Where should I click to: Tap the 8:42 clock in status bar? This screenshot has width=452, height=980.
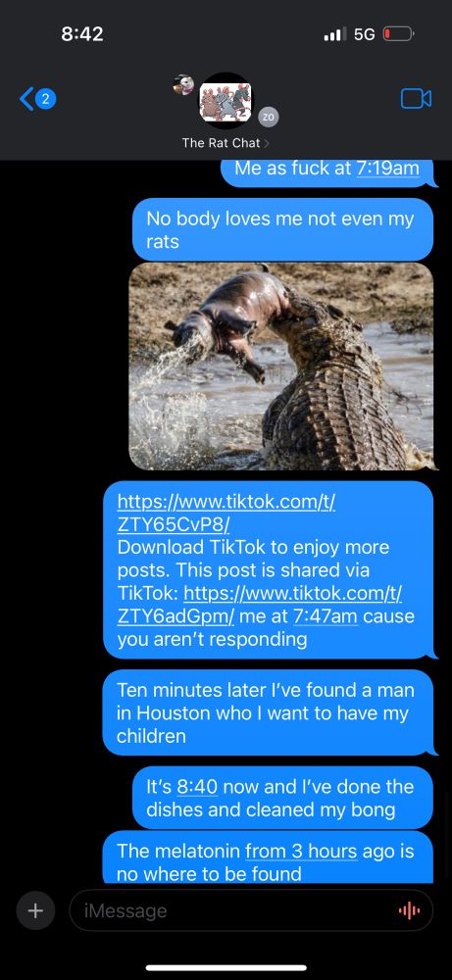pos(82,33)
